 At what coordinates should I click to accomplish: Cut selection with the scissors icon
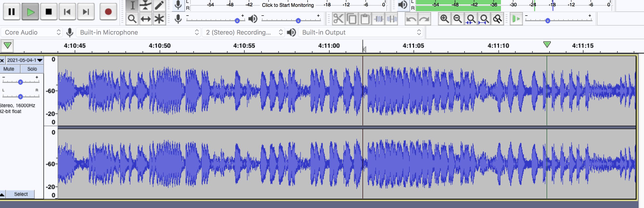point(339,19)
